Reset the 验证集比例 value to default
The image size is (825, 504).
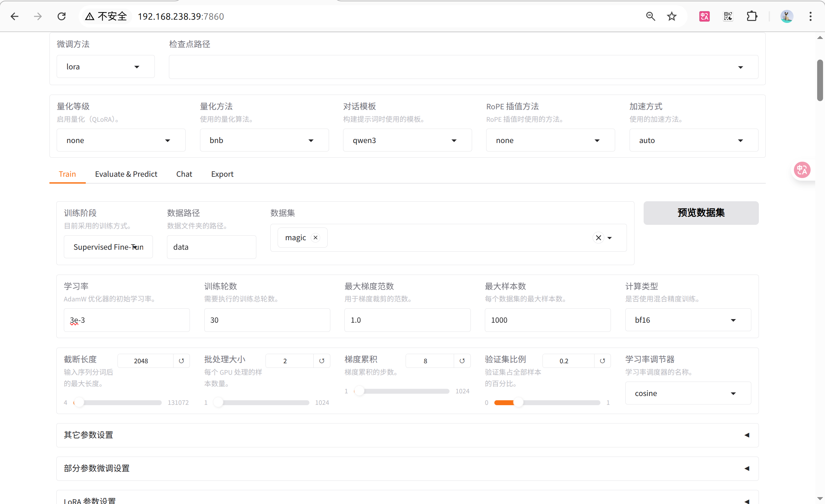pos(602,361)
